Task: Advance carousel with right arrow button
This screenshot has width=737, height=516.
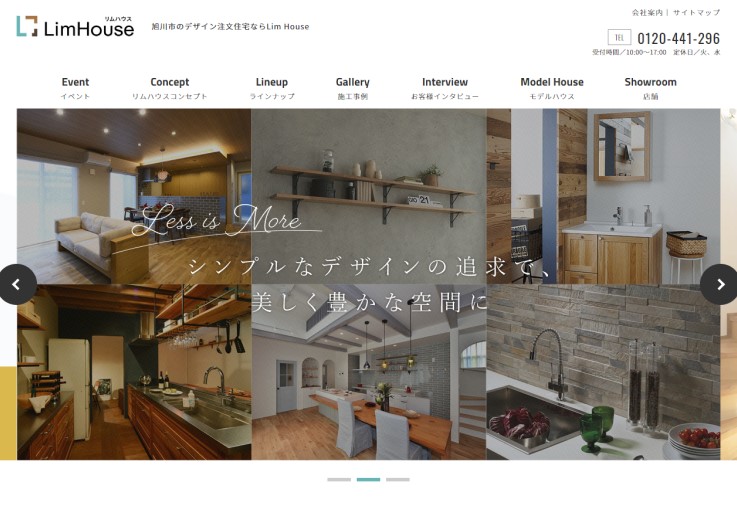Action: click(719, 284)
